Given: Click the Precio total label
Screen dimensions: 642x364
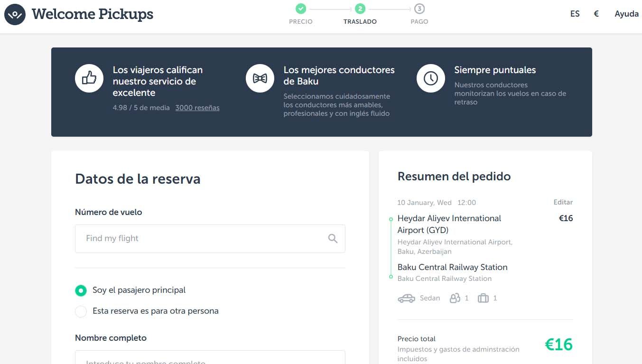Looking at the screenshot, I should pos(417,339).
